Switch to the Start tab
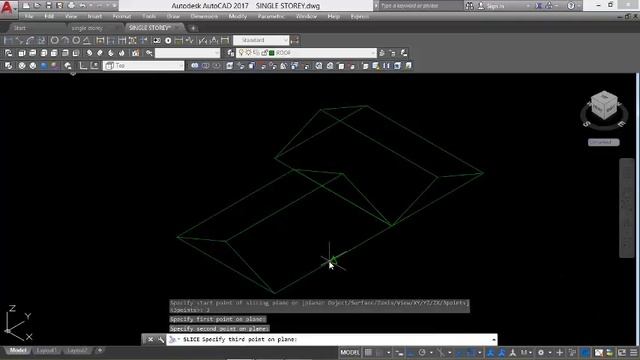The image size is (640, 360). tap(20, 28)
